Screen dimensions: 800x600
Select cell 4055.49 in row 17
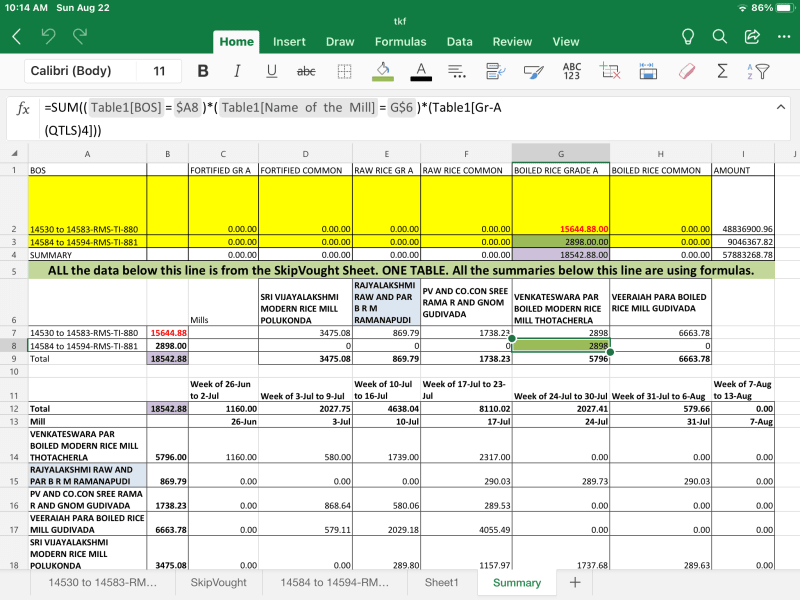[x=466, y=524]
